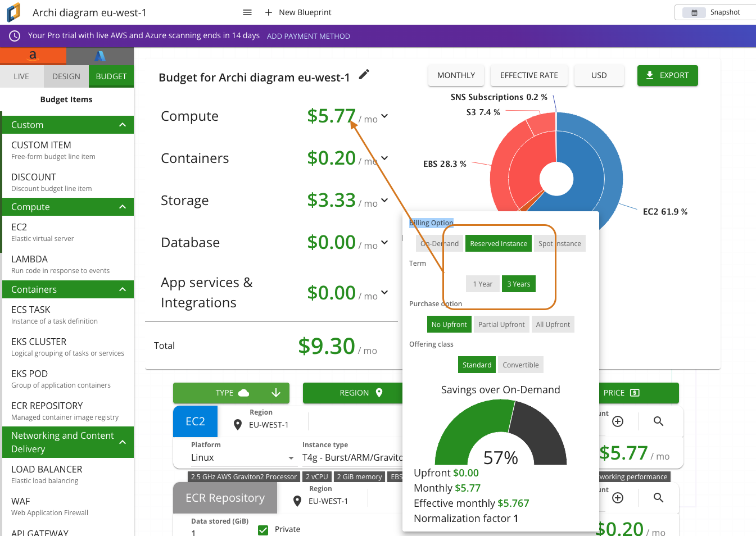
Task: Select No Upfront purchase option
Action: pos(449,324)
